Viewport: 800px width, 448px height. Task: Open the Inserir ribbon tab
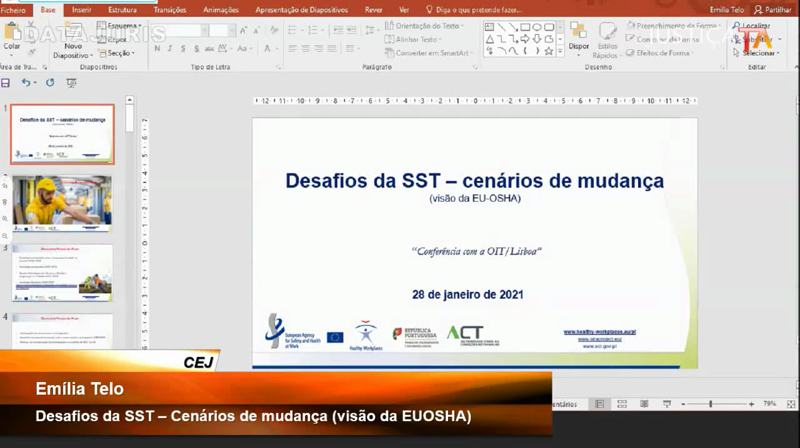pyautogui.click(x=81, y=9)
